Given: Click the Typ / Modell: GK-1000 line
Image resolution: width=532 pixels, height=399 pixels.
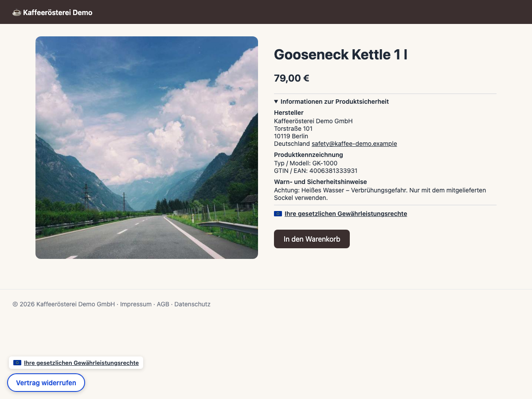Looking at the screenshot, I should click(305, 163).
